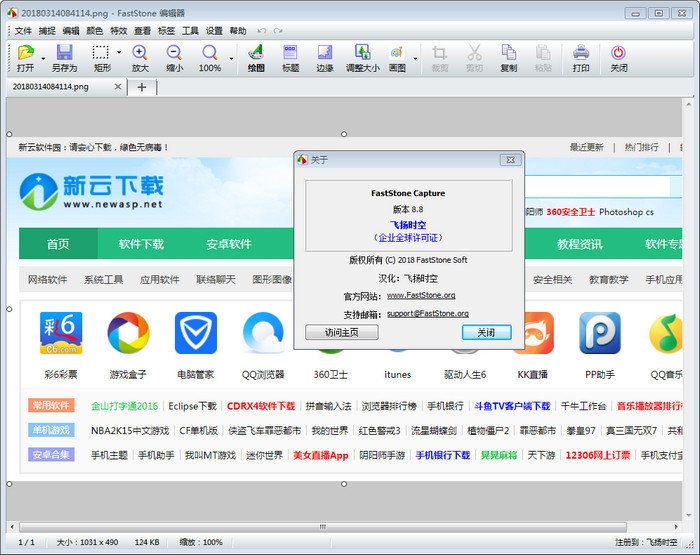Click the 360卫士 label in captured image
Screen dimensions: 700x555
pos(330,375)
